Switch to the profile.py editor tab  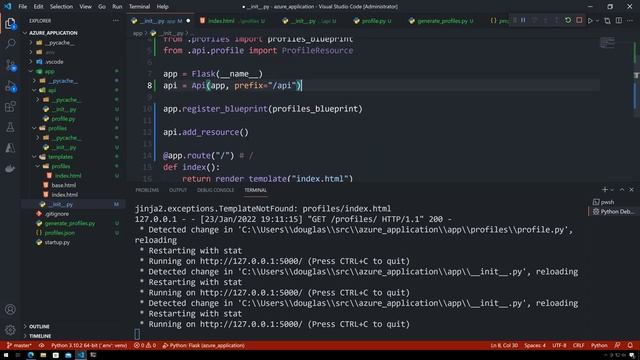pyautogui.click(x=372, y=21)
